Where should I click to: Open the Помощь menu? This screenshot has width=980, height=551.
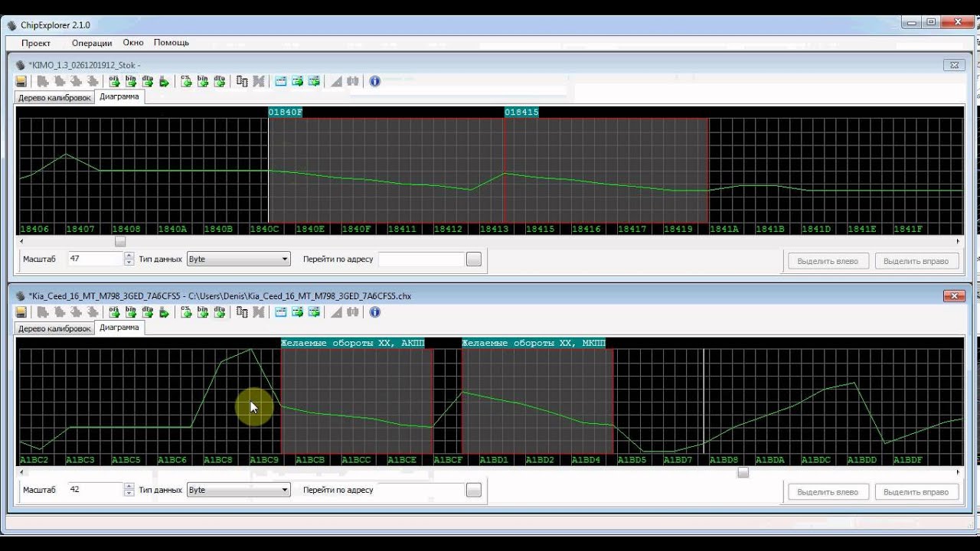[171, 43]
